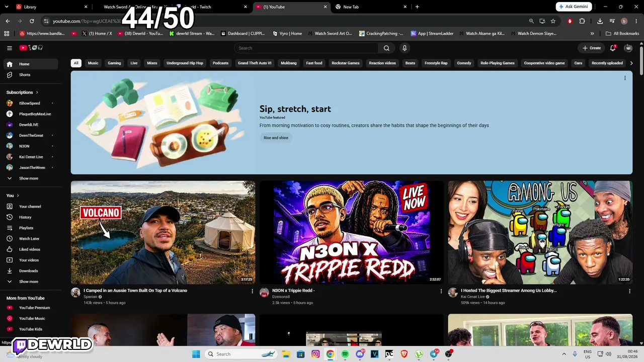This screenshot has width=644, height=362.
Task: Open YouTube notifications bell
Action: point(613,48)
